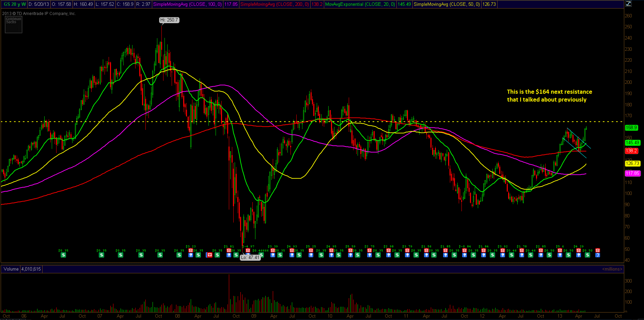
Task: Click the Hi: 250.7 price bubble
Action: tap(169, 20)
